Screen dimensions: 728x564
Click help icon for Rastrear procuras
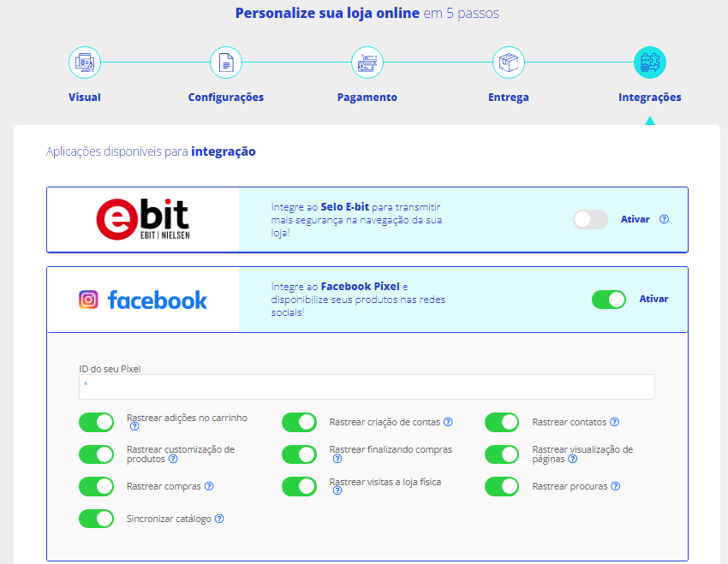(616, 486)
